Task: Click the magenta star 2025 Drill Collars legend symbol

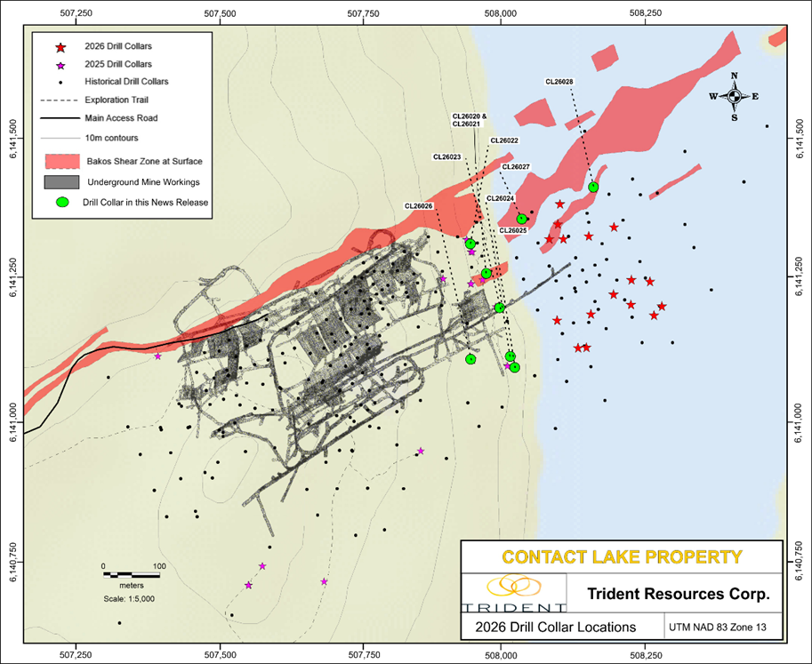Action: coord(60,65)
